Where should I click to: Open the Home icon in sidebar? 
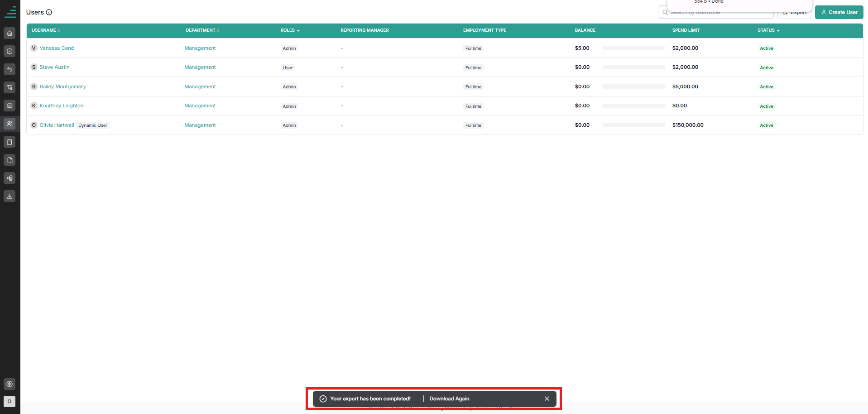pyautogui.click(x=10, y=33)
